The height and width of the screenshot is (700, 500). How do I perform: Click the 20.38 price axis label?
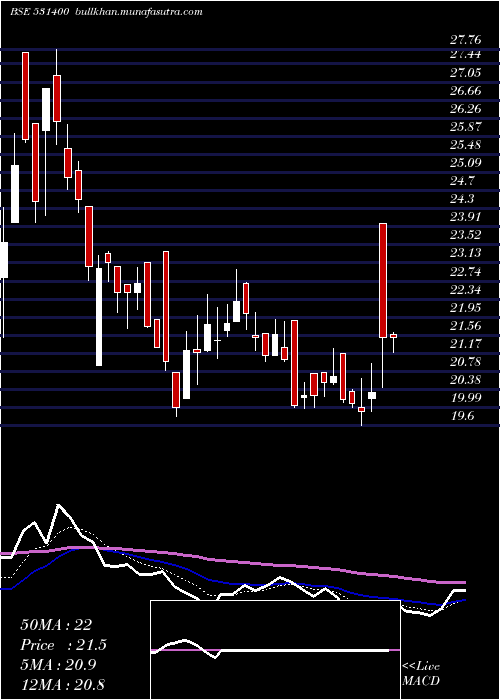(466, 379)
